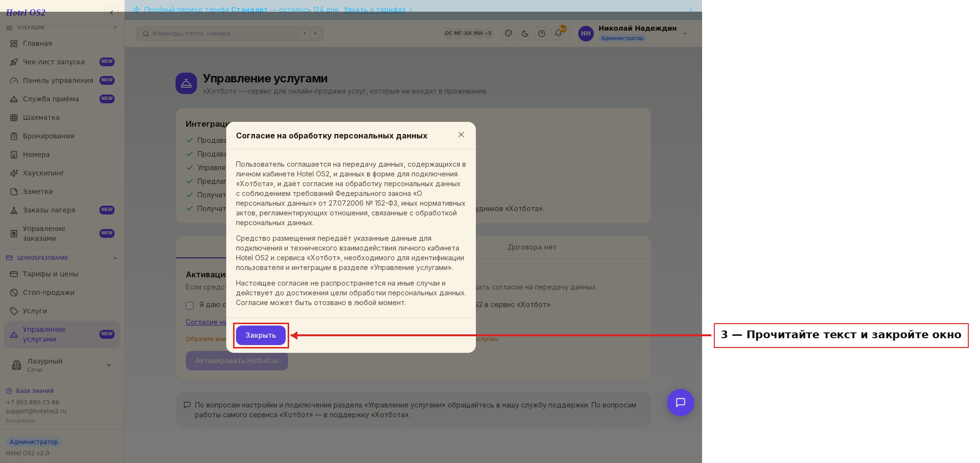The image size is (980, 463).
Task: Click the phone number +7 903 690-73-88
Action: click(32, 403)
